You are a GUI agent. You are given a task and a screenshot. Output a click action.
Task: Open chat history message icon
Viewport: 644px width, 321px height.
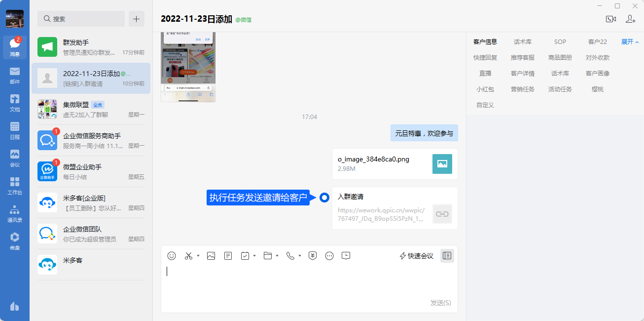pyautogui.click(x=346, y=256)
